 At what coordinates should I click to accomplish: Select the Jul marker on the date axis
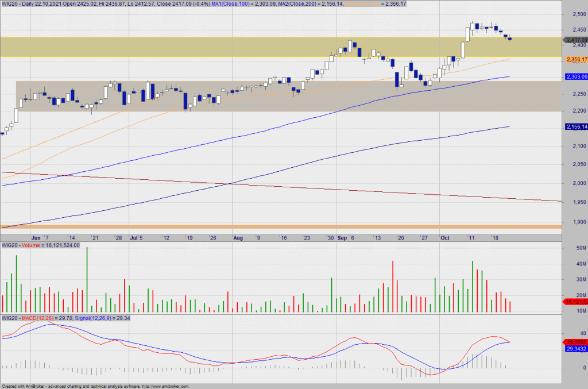click(134, 237)
